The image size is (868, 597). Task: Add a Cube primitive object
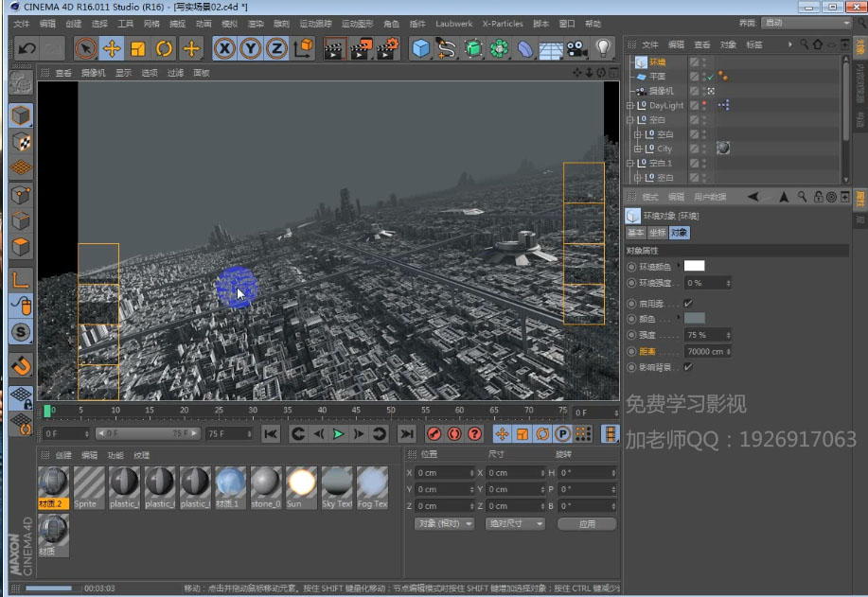pyautogui.click(x=420, y=48)
